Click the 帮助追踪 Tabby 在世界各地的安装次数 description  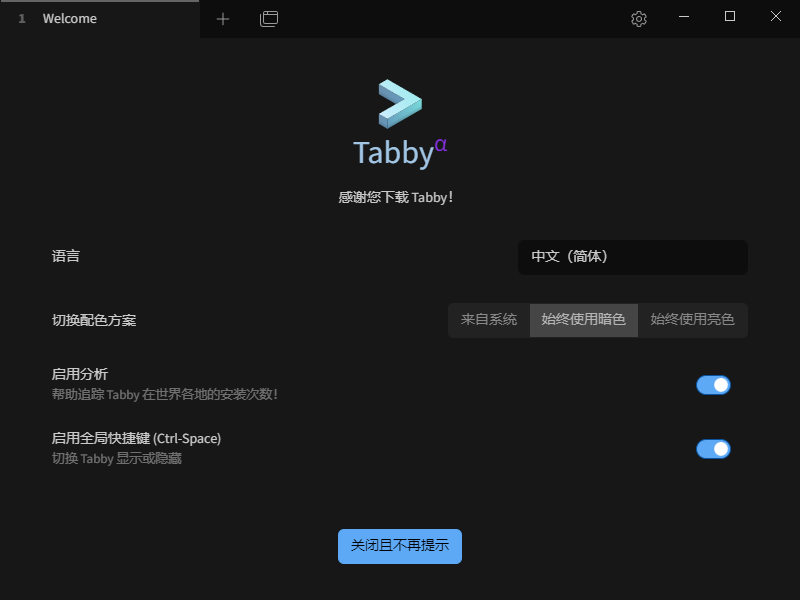pyautogui.click(x=164, y=394)
